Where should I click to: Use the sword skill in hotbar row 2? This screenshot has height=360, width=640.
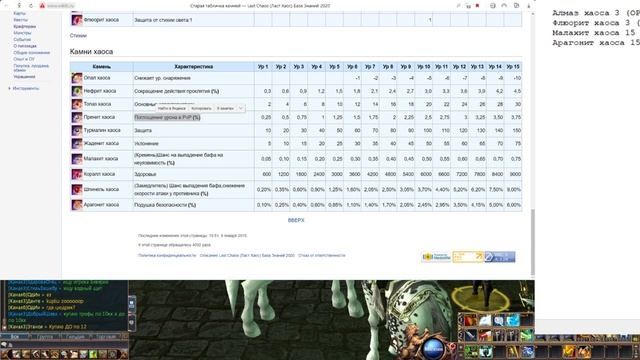[470, 336]
